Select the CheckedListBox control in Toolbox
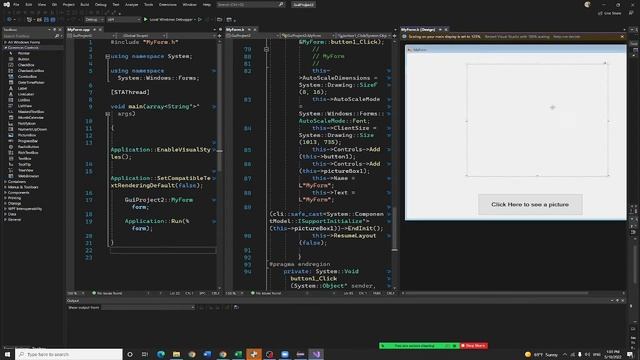 tap(30, 71)
